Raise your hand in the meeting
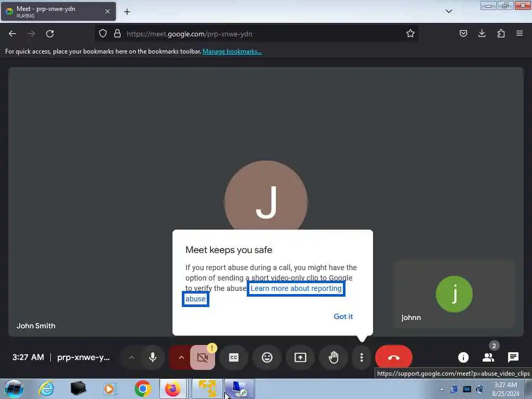This screenshot has height=399, width=532. 334,357
